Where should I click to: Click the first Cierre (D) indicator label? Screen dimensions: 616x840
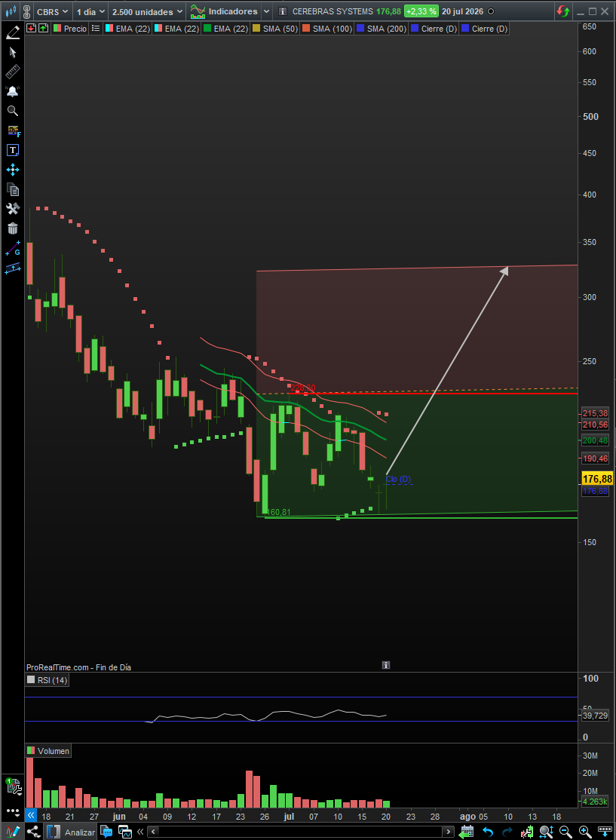click(434, 29)
